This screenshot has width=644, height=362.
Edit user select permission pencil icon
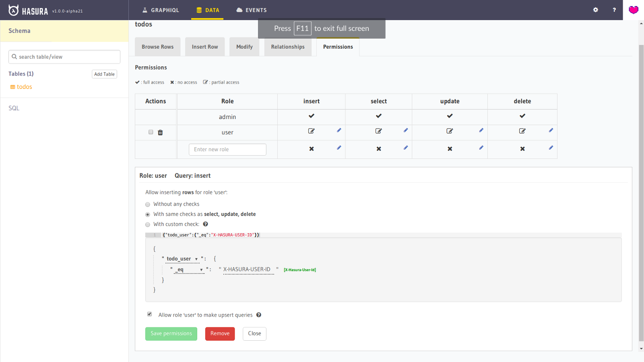pyautogui.click(x=406, y=130)
